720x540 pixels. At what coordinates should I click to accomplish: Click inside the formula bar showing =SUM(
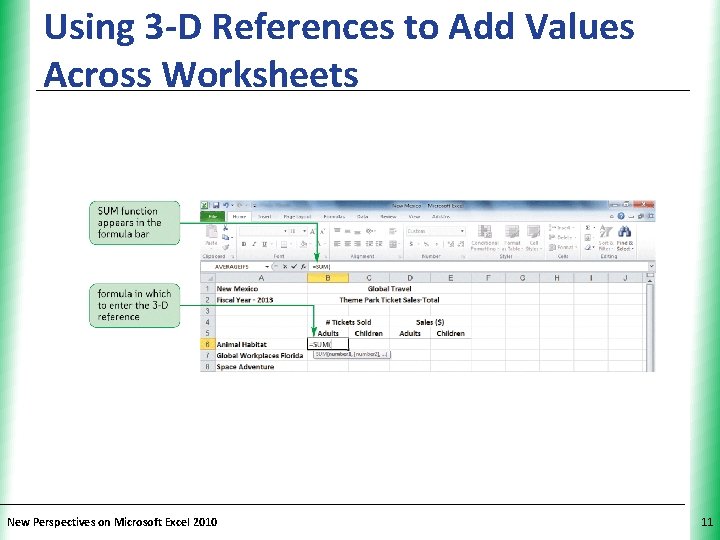(x=478, y=267)
